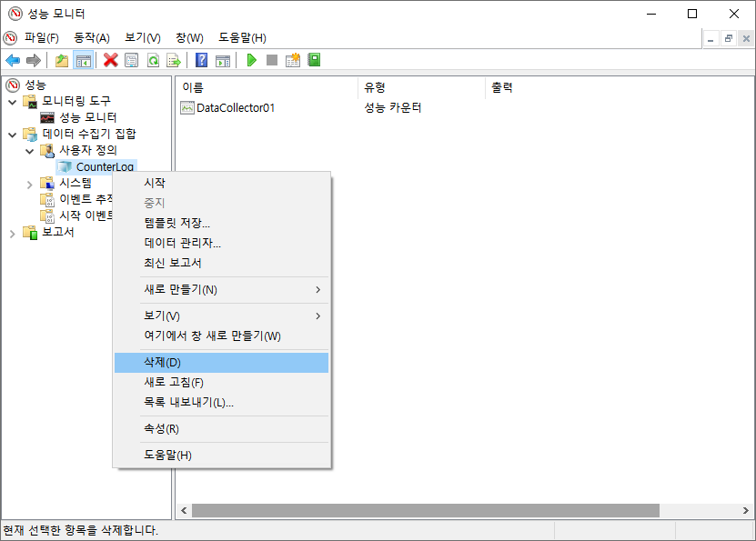Open the Properties toolbar icon
Image resolution: width=756 pixels, height=541 pixels.
point(131,60)
